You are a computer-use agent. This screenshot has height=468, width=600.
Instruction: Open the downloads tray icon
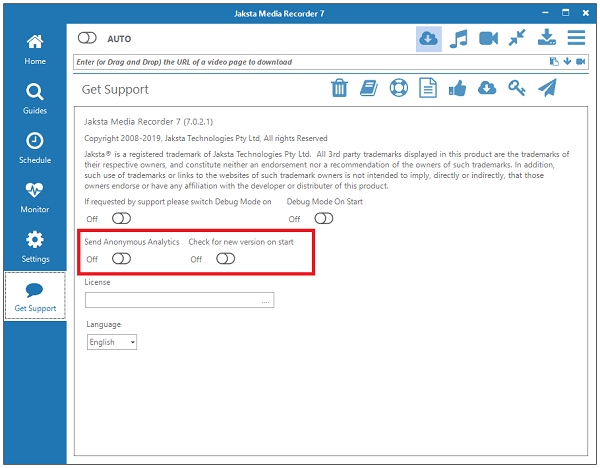tap(546, 38)
